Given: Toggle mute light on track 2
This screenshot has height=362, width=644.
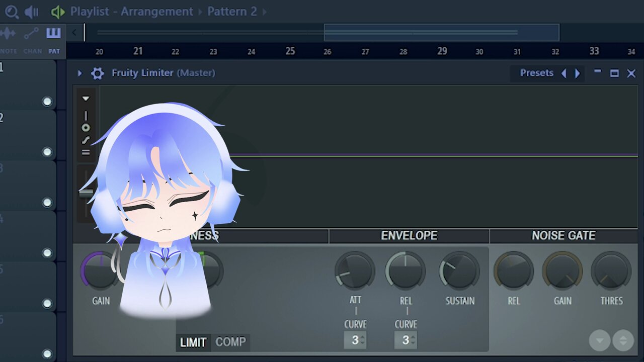Looking at the screenshot, I should pos(47,152).
